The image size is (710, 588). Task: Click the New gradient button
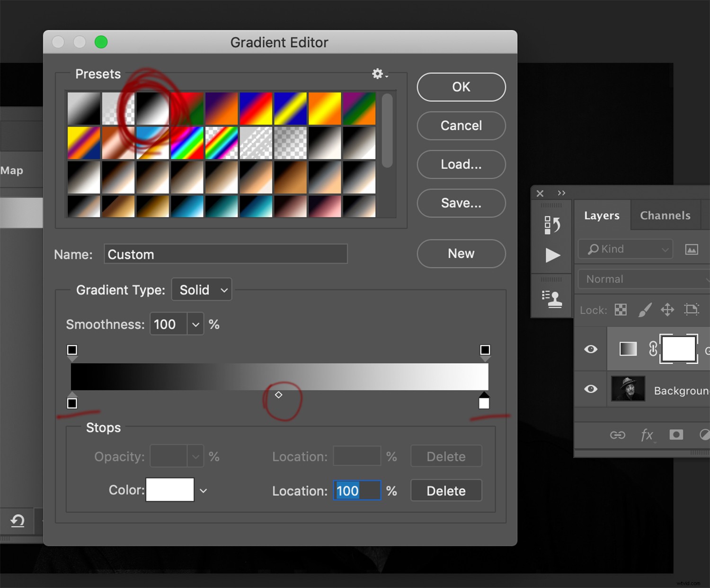pyautogui.click(x=461, y=254)
